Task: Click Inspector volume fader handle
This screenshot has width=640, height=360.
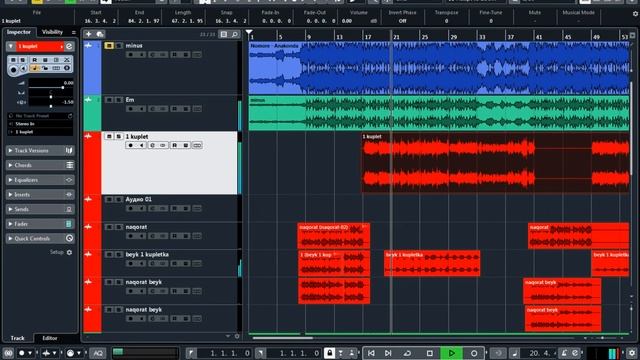Action: tap(62, 87)
